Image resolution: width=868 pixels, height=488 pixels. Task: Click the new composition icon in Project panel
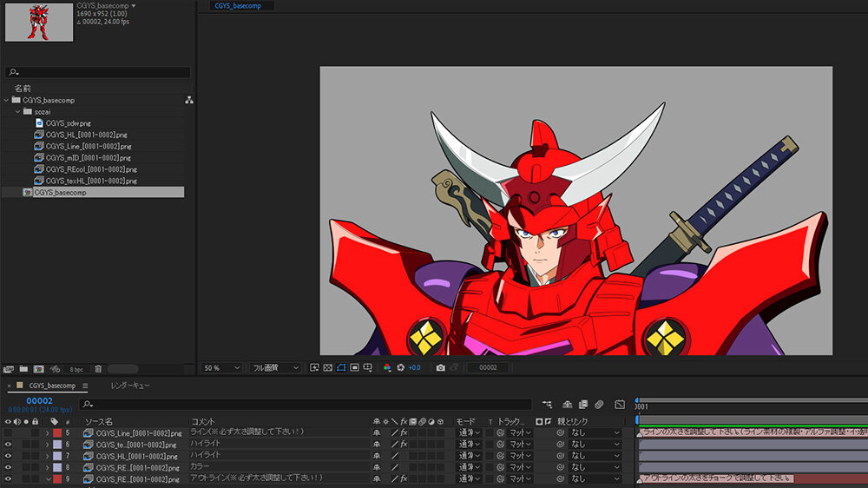coord(38,369)
